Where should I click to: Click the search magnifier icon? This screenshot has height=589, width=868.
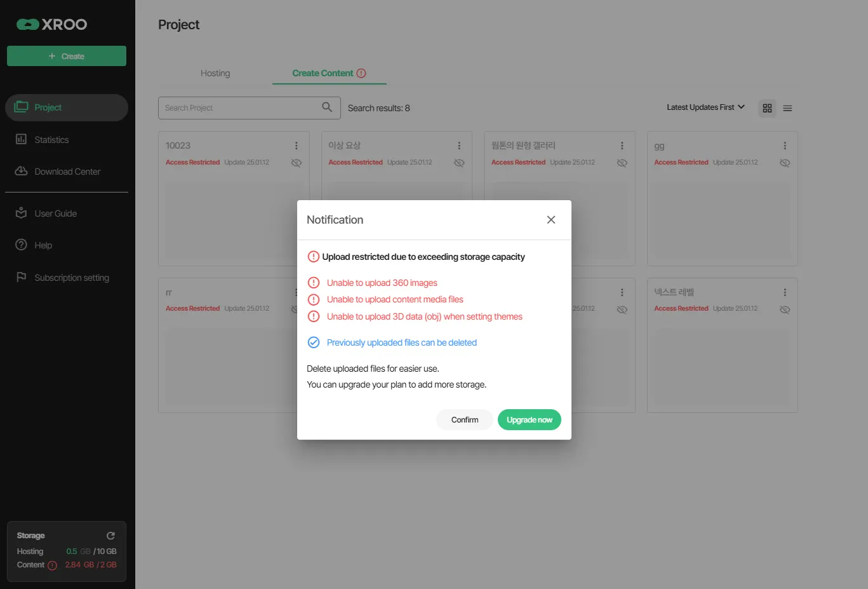click(x=327, y=107)
